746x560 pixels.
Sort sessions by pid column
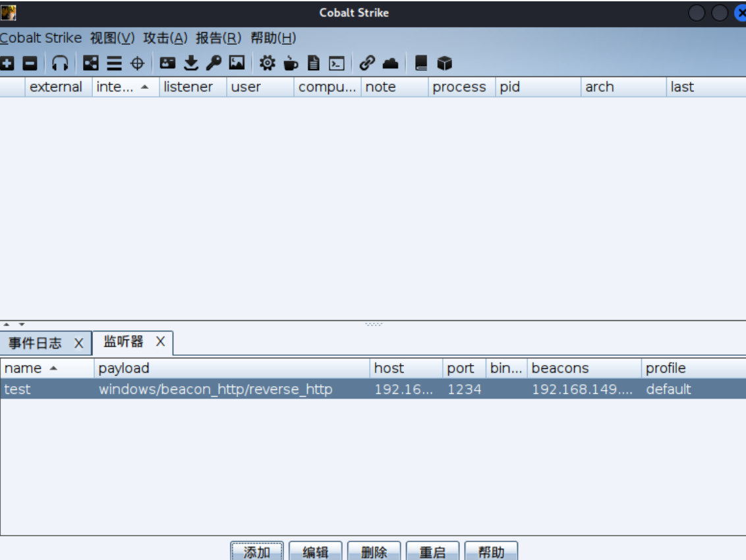tap(538, 87)
